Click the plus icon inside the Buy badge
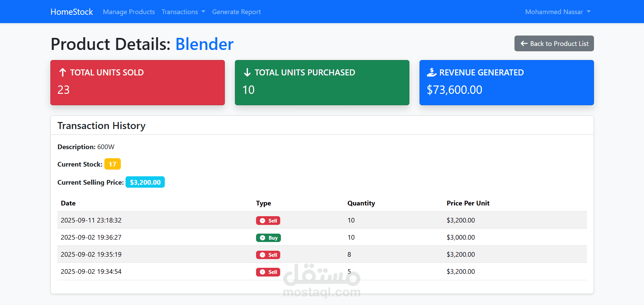 262,238
